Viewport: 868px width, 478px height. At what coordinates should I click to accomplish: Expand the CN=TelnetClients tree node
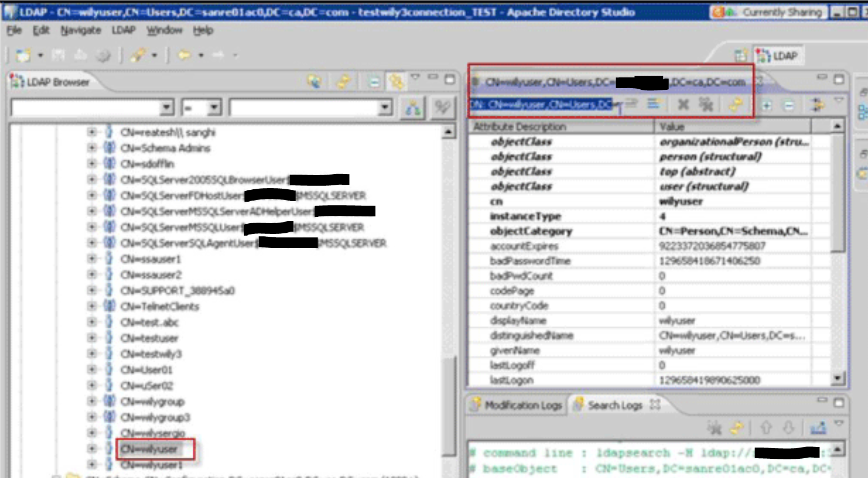(92, 306)
